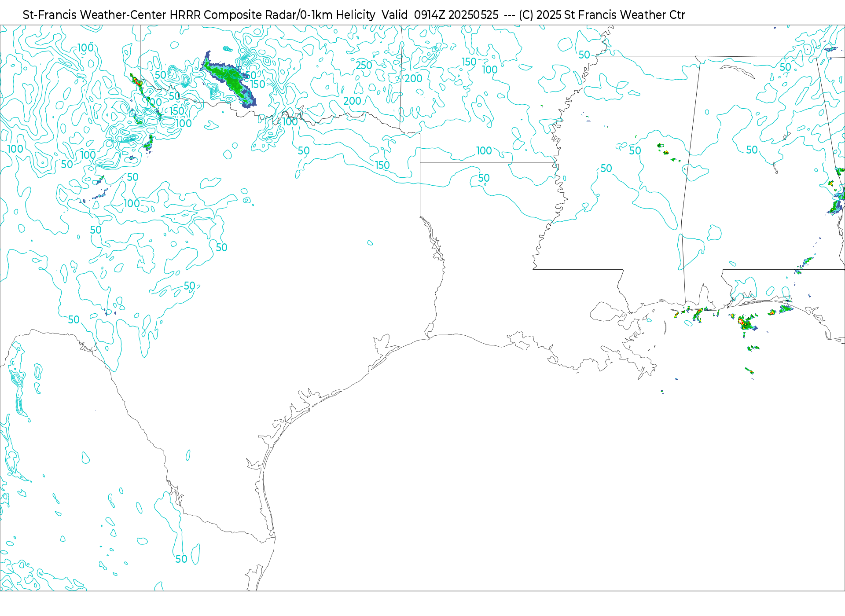
Task: Click the "250" helicity contour label
Action: tap(364, 65)
